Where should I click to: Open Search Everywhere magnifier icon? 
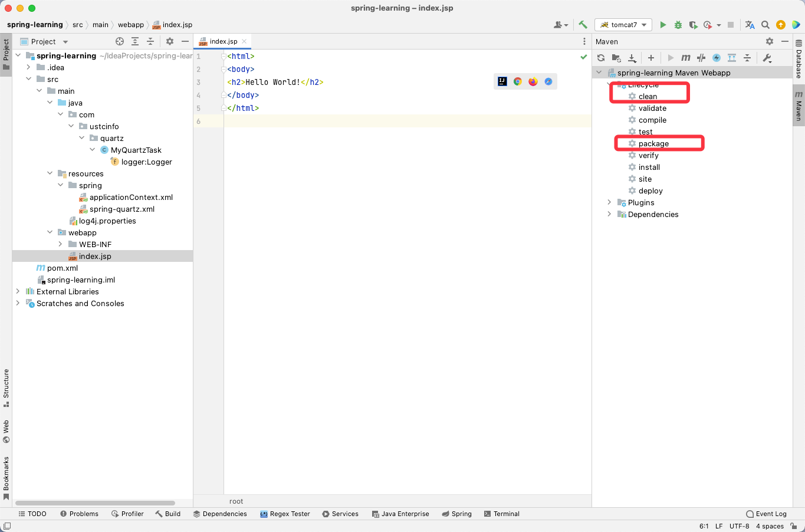coord(765,25)
